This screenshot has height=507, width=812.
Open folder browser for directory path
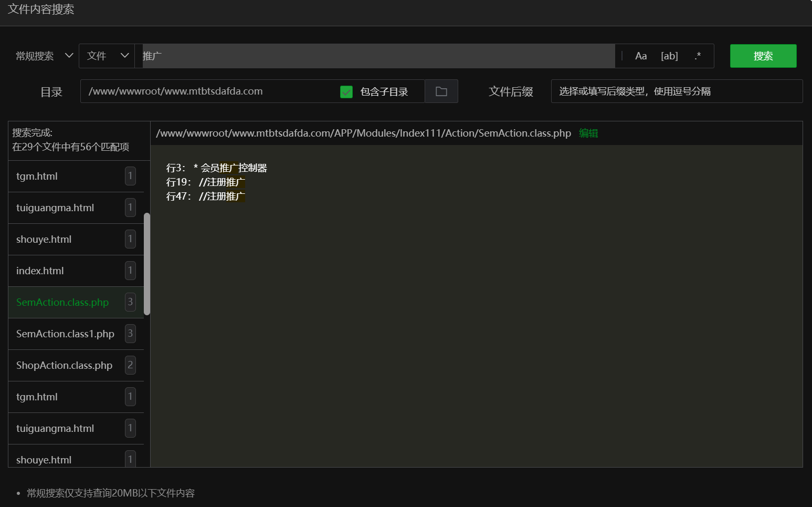coord(441,91)
